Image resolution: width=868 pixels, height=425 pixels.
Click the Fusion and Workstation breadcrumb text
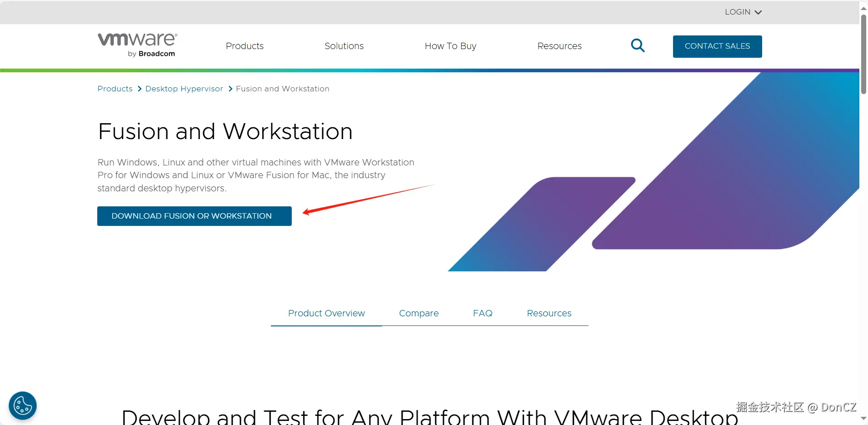(283, 89)
